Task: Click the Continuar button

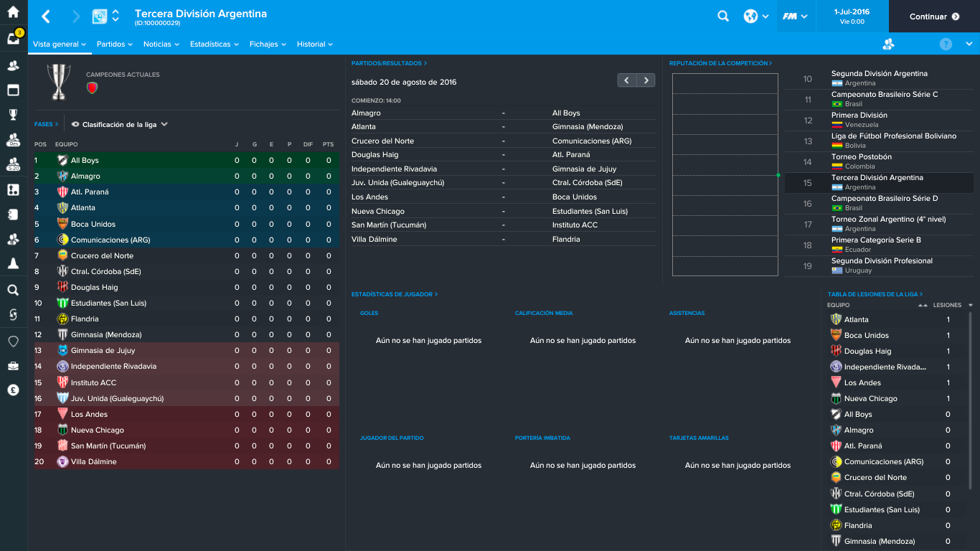Action: [934, 17]
